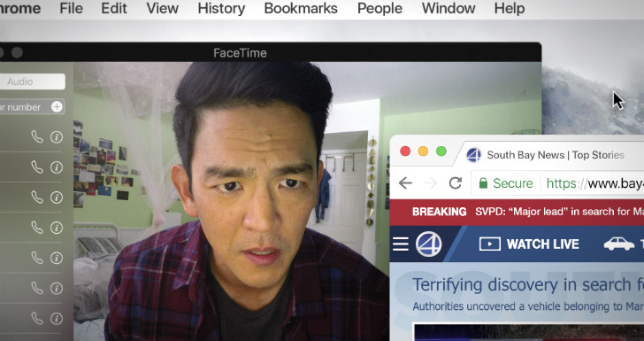This screenshot has width=644, height=341.
Task: Show info for the fourth contact
Action: 57,228
